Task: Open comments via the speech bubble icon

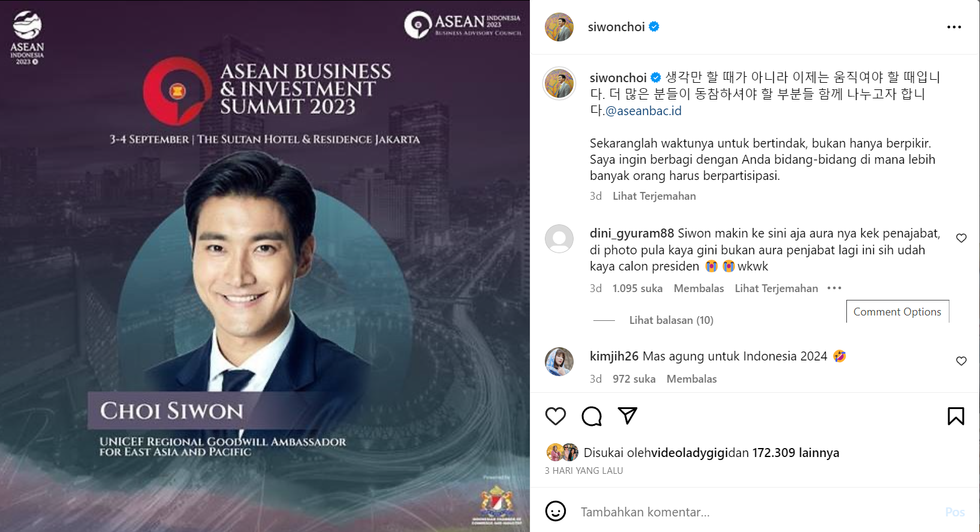Action: 592,416
